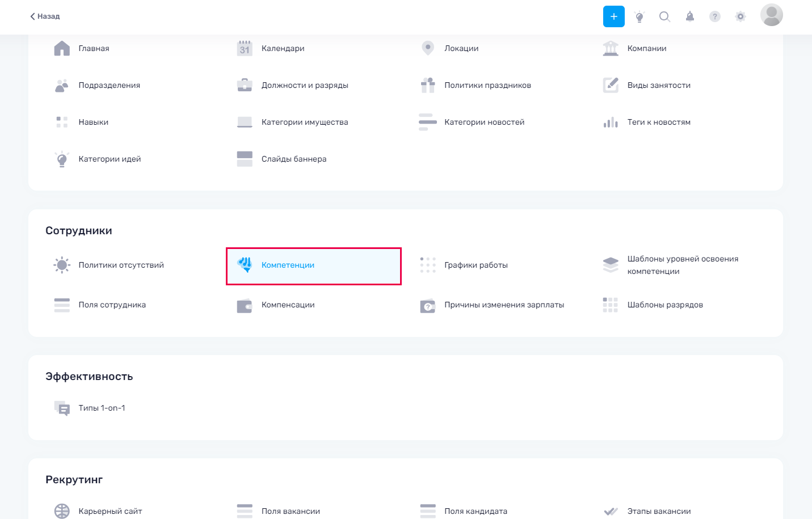Open Поля вакансии link
This screenshot has height=519, width=812.
291,511
